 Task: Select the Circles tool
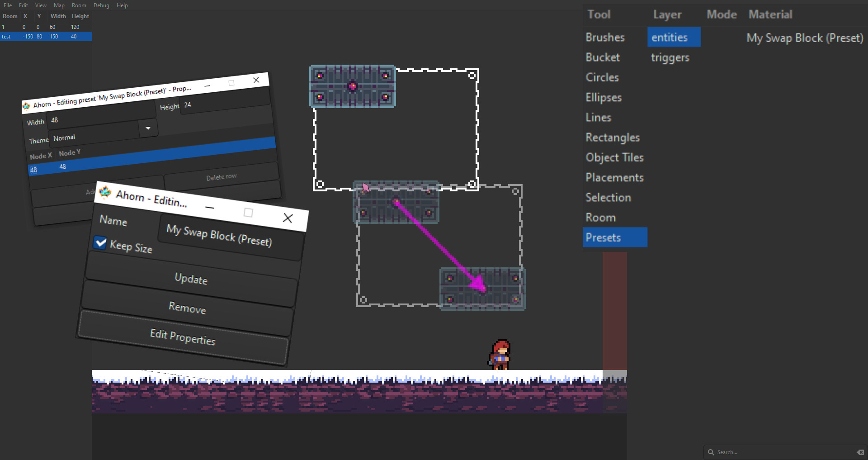tap(602, 77)
